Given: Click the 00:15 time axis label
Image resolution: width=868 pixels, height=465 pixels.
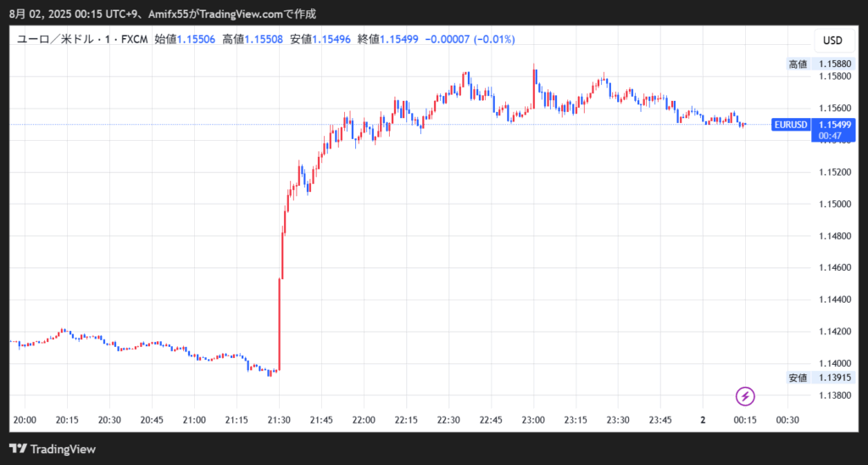Looking at the screenshot, I should [x=745, y=420].
